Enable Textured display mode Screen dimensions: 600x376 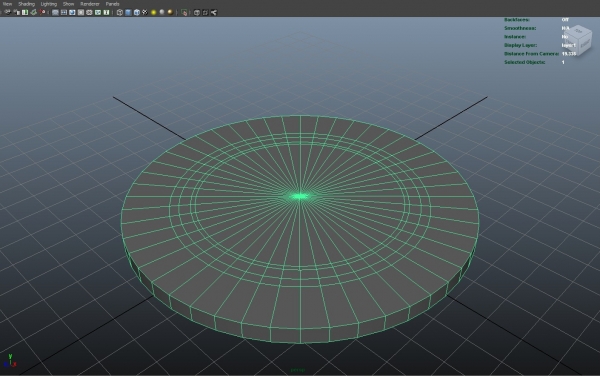(145, 12)
